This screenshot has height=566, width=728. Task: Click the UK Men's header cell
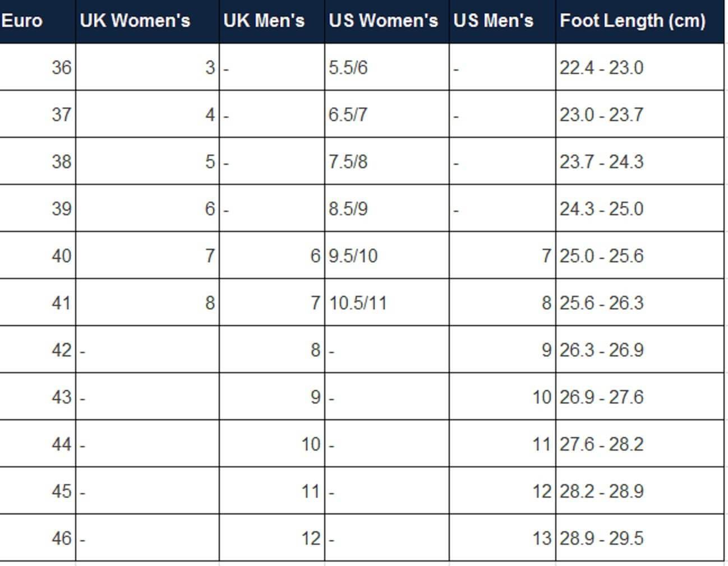pos(264,21)
